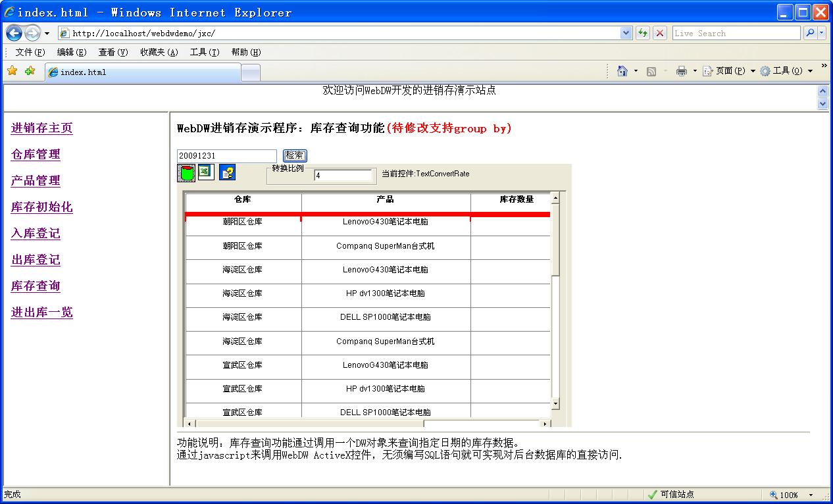Click the 转换比例 field showing 4
This screenshot has width=833, height=504.
(x=343, y=176)
